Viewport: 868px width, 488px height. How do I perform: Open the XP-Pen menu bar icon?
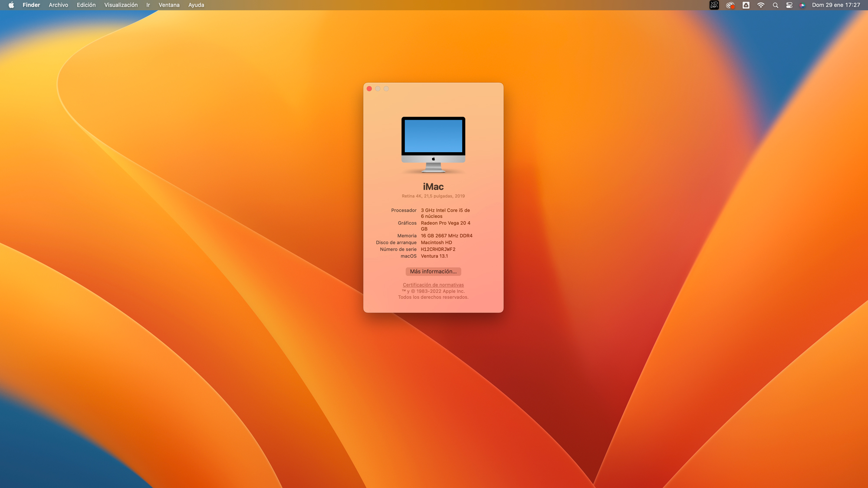click(714, 5)
